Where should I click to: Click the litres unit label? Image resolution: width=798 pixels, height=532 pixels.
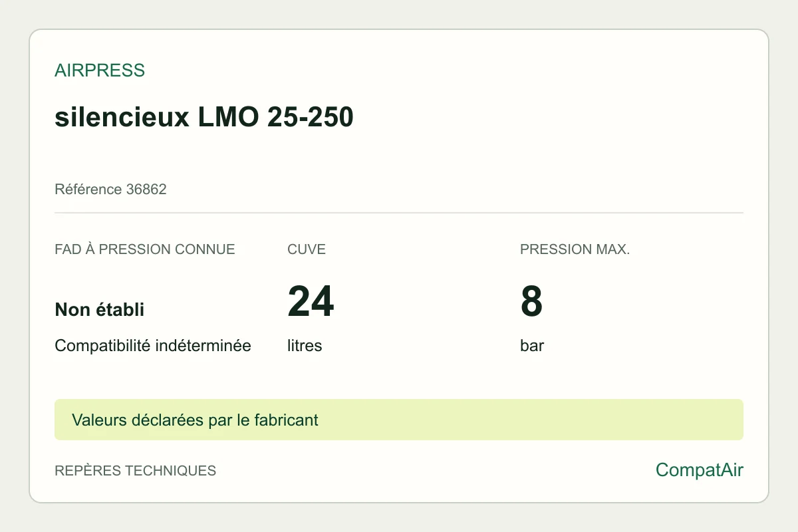tap(305, 346)
